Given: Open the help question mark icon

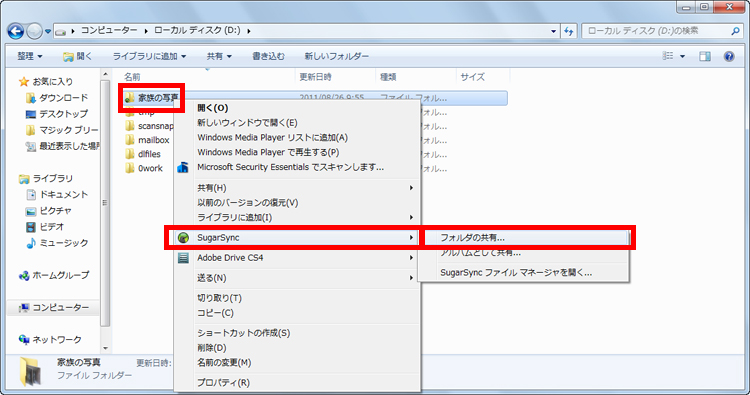Looking at the screenshot, I should point(729,56).
